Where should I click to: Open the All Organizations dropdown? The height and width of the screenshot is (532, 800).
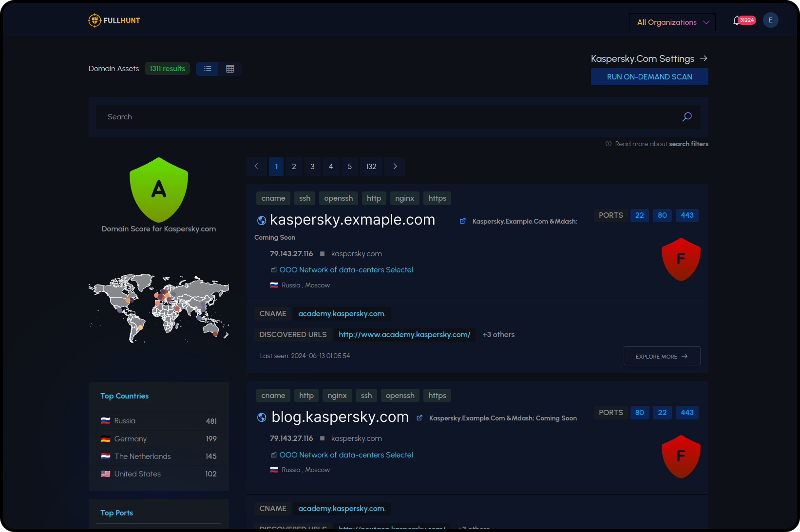click(x=672, y=22)
